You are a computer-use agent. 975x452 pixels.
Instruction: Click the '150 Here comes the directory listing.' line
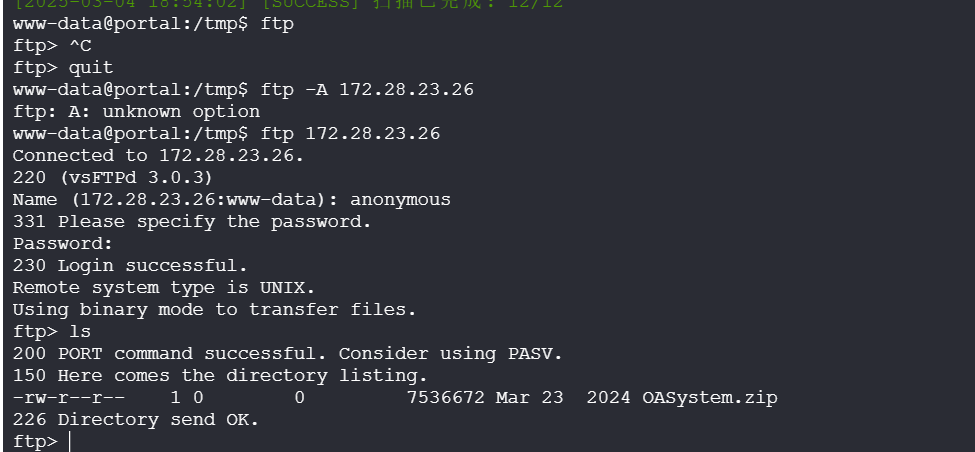point(220,376)
